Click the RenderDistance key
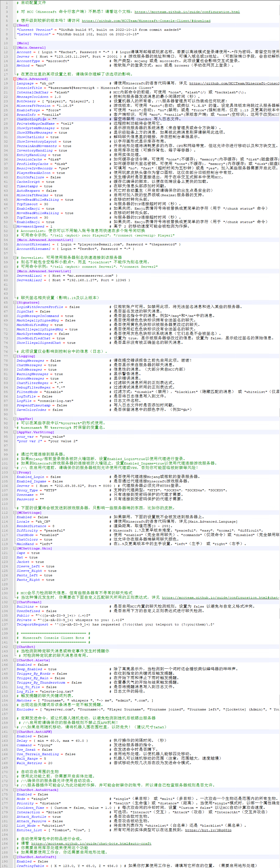Viewport: 280px width, 868px height. 31,526
